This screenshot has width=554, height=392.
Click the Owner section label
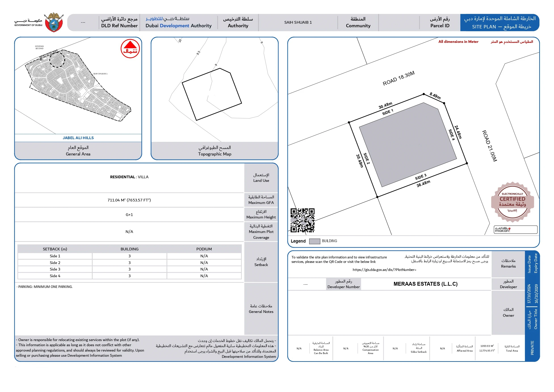click(508, 312)
